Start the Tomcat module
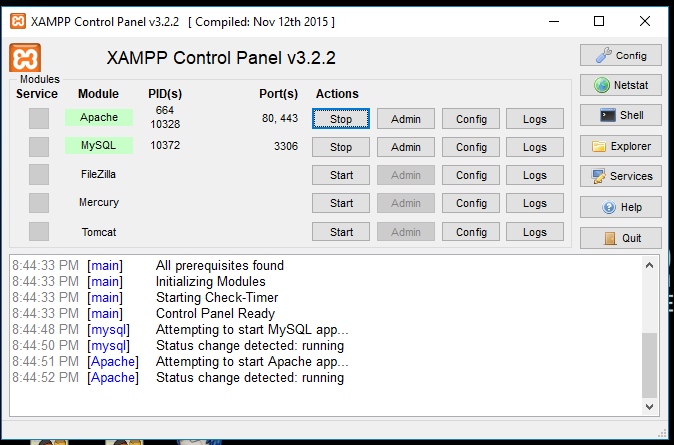Image resolution: width=674 pixels, height=445 pixels. point(341,232)
